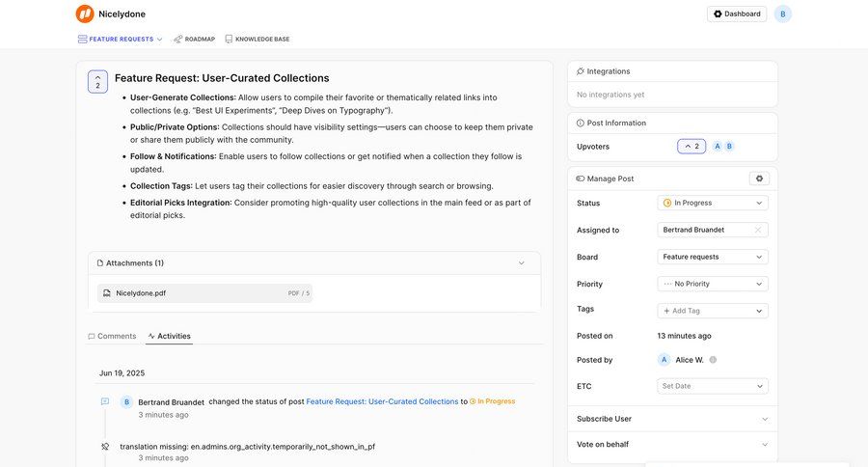Click the Nicelydone orange logo icon
Screen dimensions: 868x467
pyautogui.click(x=85, y=14)
